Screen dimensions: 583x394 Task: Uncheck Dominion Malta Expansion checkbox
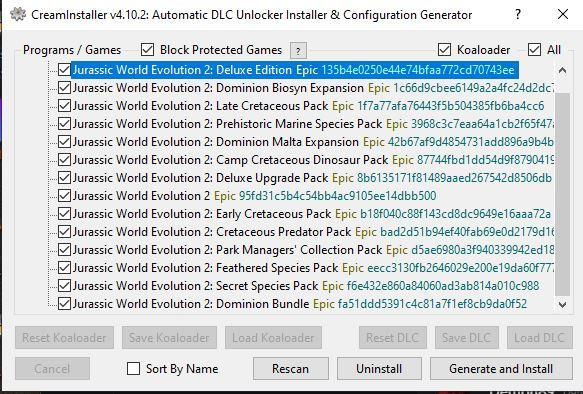pyautogui.click(x=64, y=142)
